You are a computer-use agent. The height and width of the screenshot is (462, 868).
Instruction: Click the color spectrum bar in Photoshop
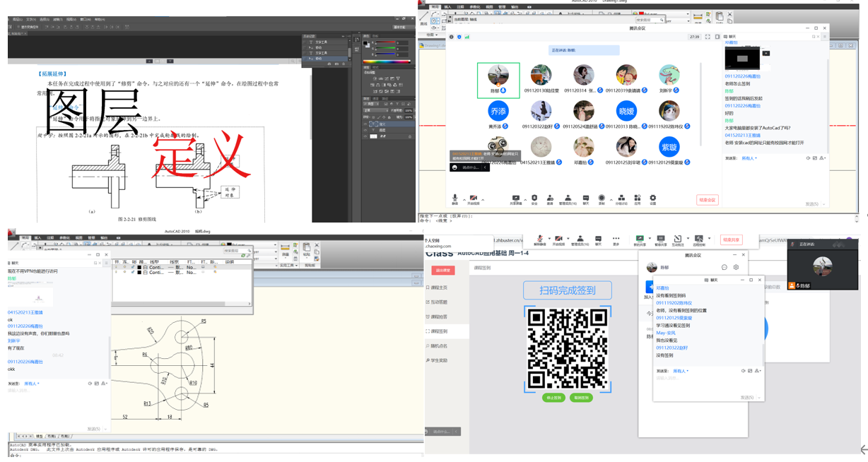click(387, 61)
